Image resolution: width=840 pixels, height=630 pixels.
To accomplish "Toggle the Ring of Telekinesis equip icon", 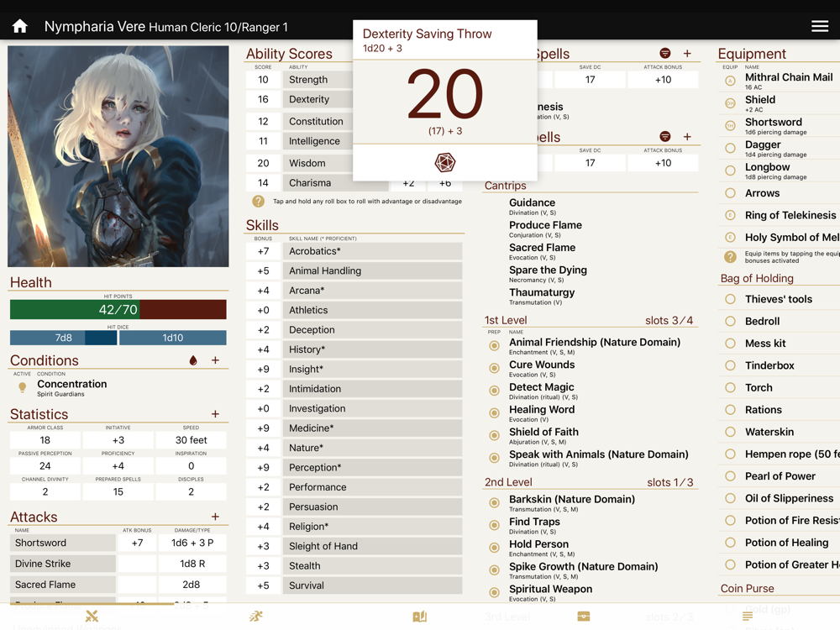I will (x=730, y=215).
